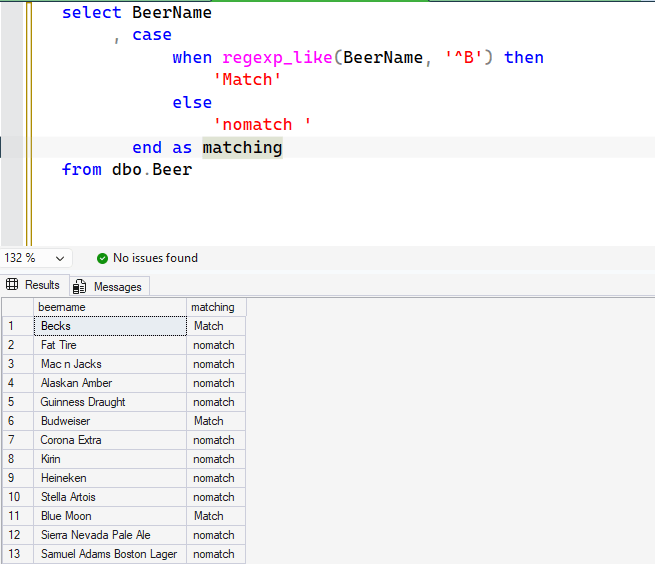Click the row 1 header in the results grid

18,326
